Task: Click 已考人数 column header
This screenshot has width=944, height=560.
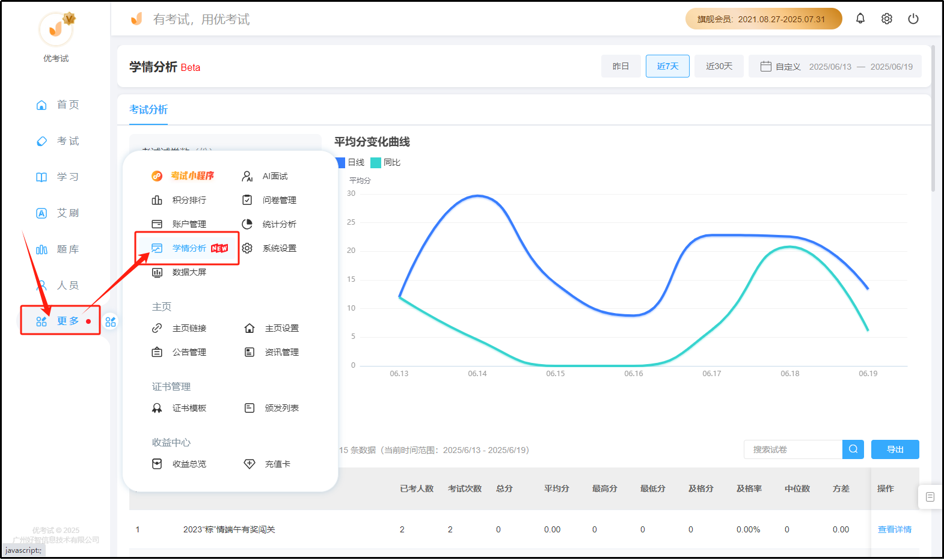Action: (417, 488)
